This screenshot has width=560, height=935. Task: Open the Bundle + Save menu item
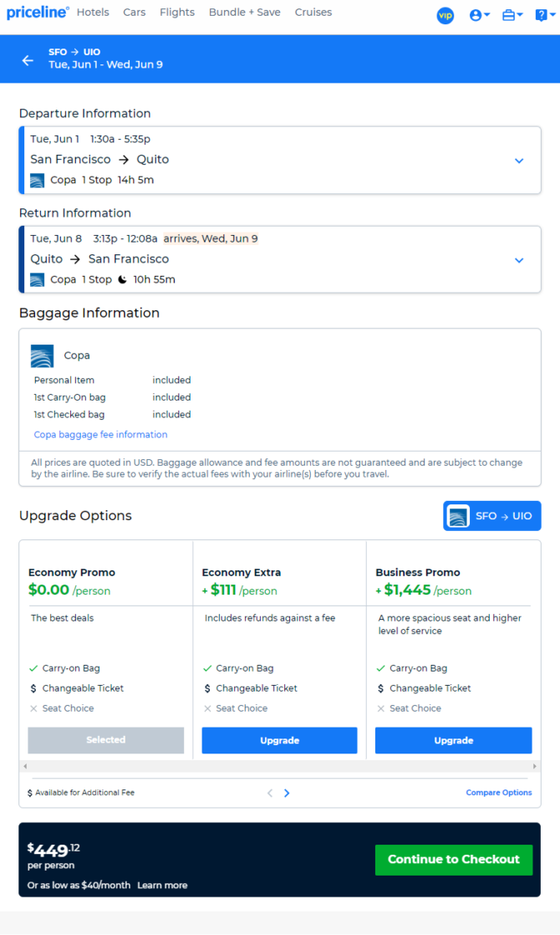(244, 12)
